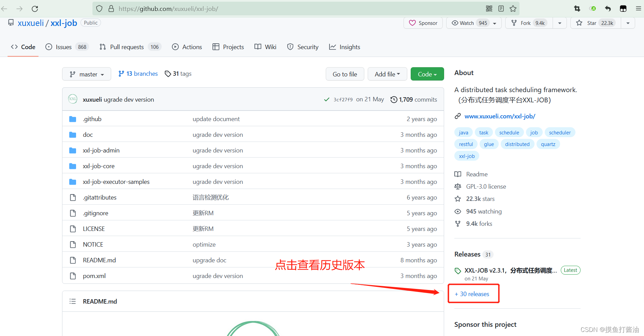The height and width of the screenshot is (336, 644).
Task: Fork the repository with Fork button
Action: pos(529,23)
